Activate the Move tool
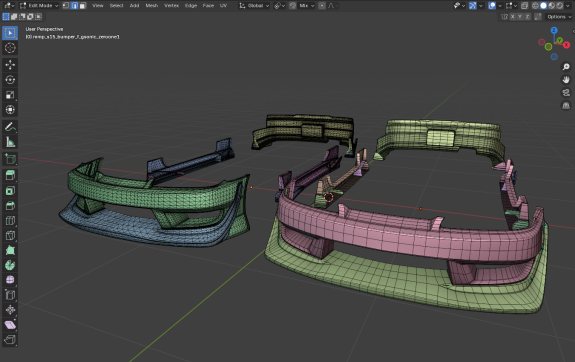The height and width of the screenshot is (362, 575). tap(10, 65)
